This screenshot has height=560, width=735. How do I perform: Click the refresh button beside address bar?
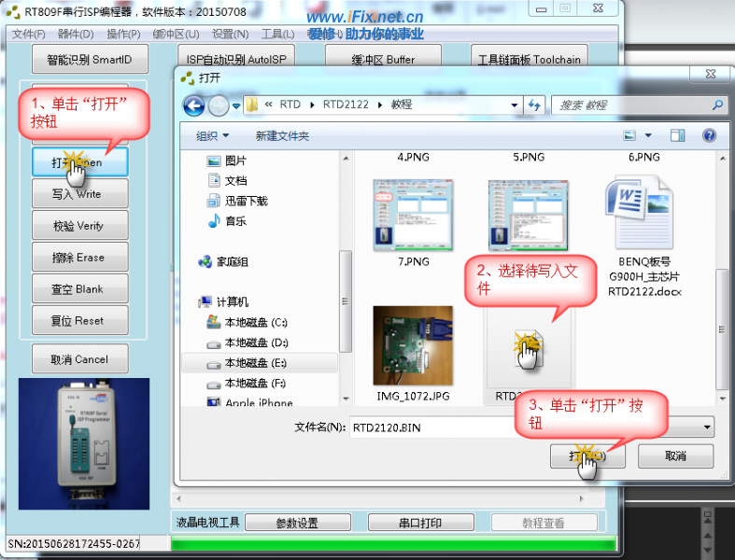tap(535, 105)
